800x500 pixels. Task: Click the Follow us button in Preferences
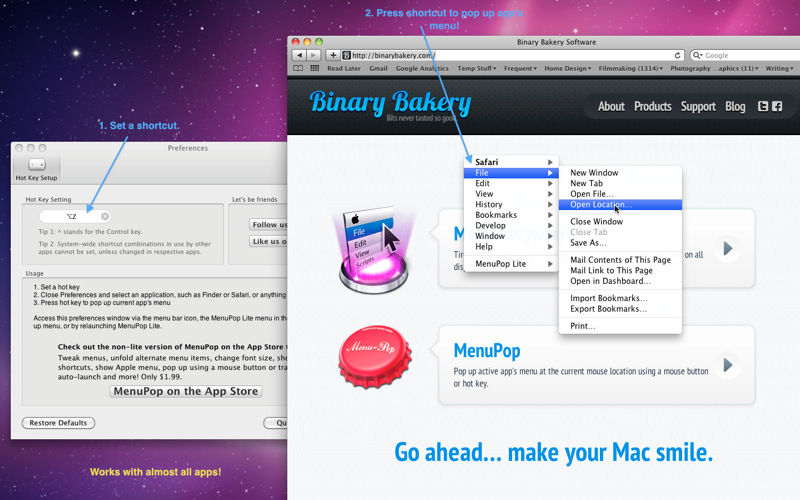click(x=268, y=224)
